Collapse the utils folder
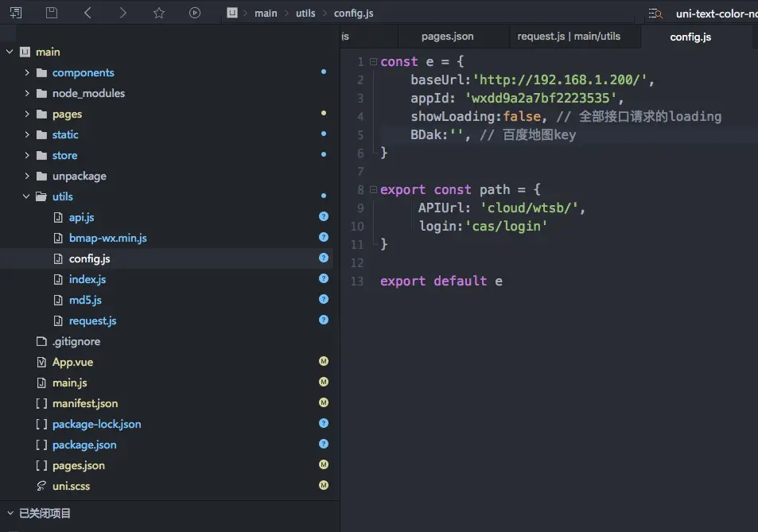 tap(27, 196)
